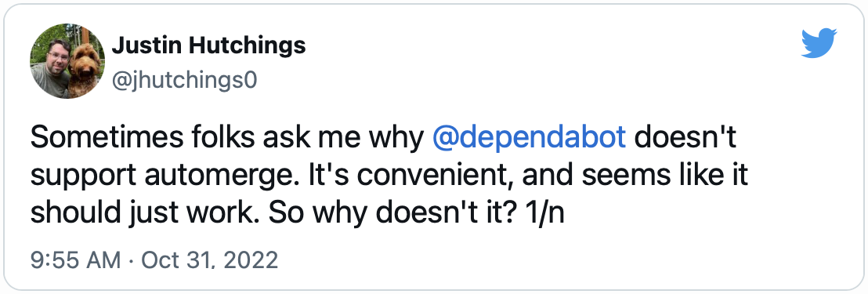868x294 pixels.
Task: Click empty space right of the timestamp
Action: 554,260
